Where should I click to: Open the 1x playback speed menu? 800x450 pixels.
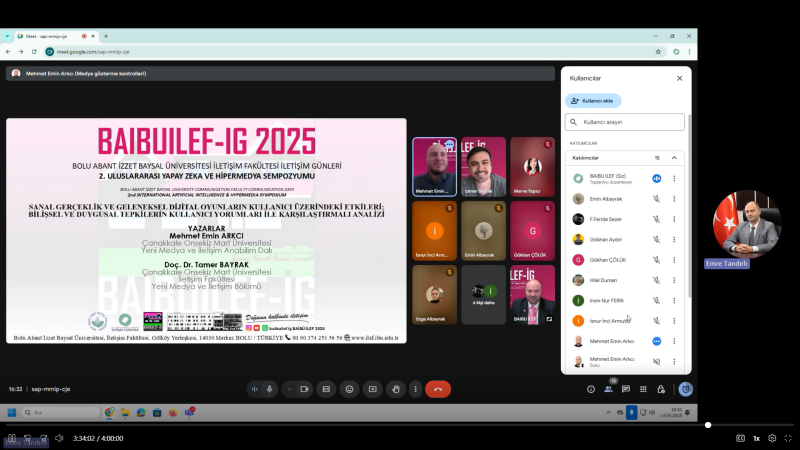click(x=757, y=438)
